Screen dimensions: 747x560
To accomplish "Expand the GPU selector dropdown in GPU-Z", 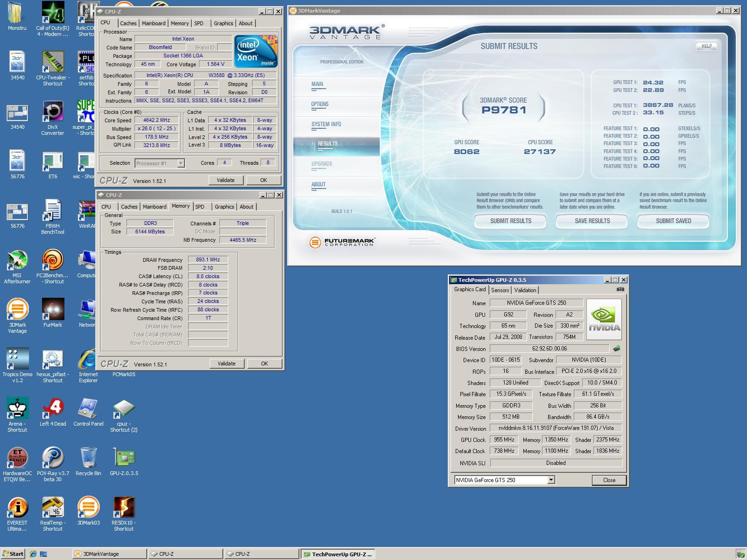I will [551, 480].
